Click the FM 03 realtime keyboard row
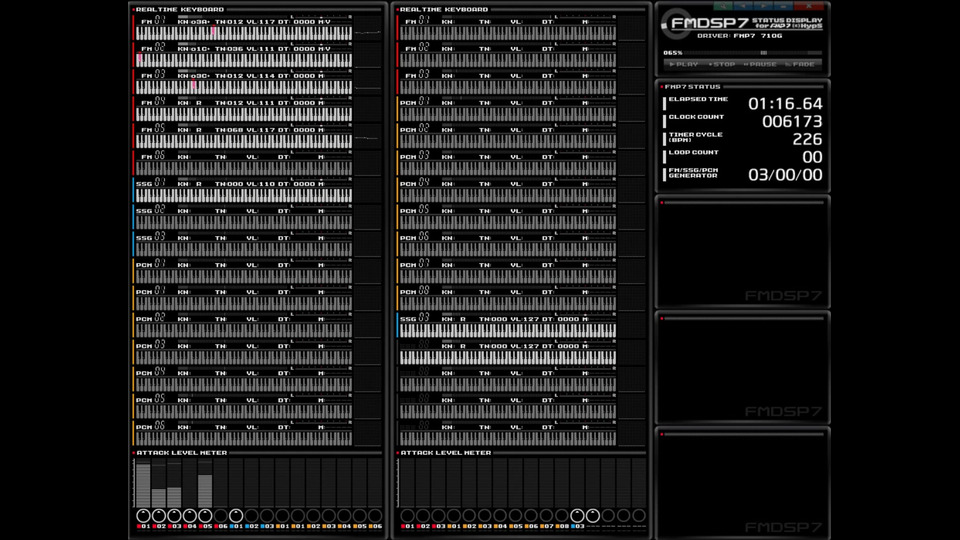The image size is (960, 540). pos(245,87)
